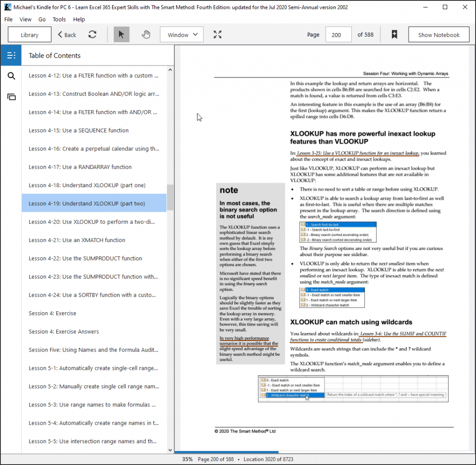
Task: Open Lesson 5-5 Use intersection range names
Action: pos(94,441)
